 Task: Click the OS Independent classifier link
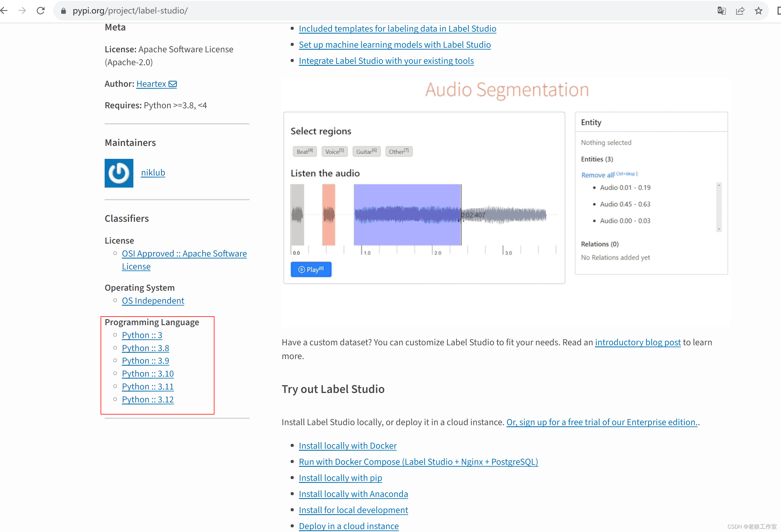click(x=153, y=300)
